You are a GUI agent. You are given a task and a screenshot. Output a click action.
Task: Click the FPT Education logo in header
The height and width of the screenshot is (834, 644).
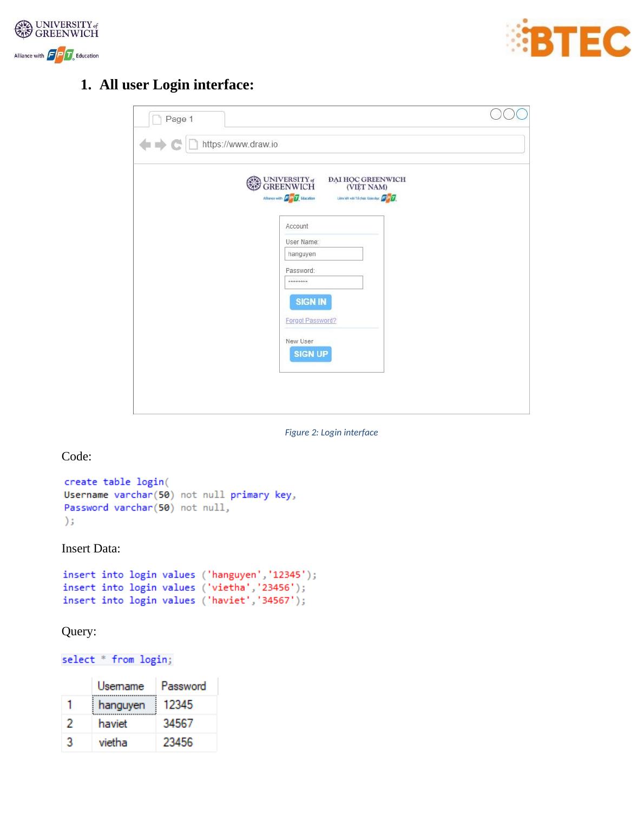60,55
